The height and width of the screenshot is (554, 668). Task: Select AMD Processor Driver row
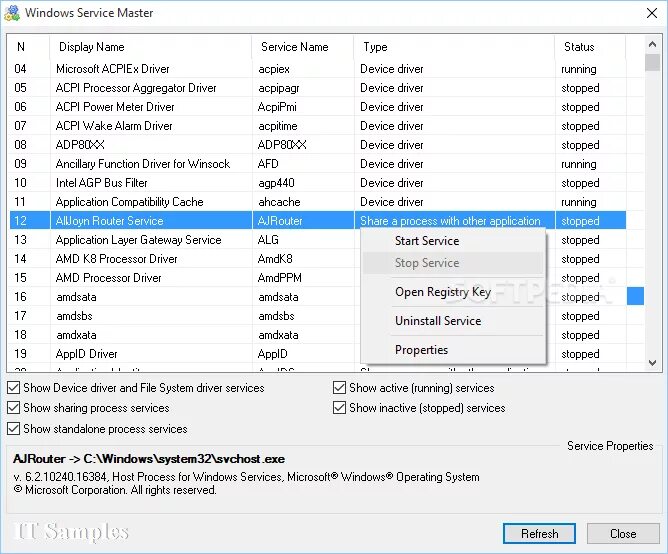317,278
